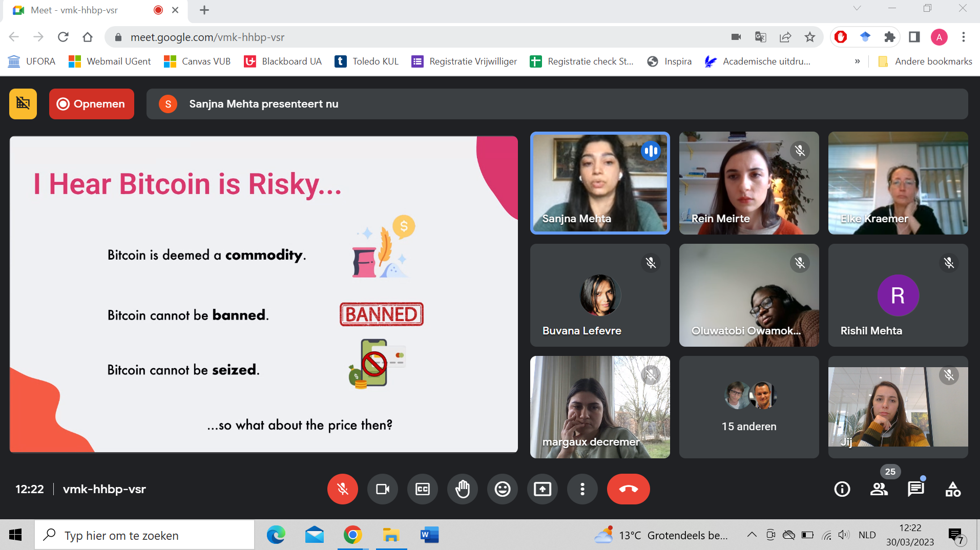Click camera permission icon in address bar

[x=736, y=37]
